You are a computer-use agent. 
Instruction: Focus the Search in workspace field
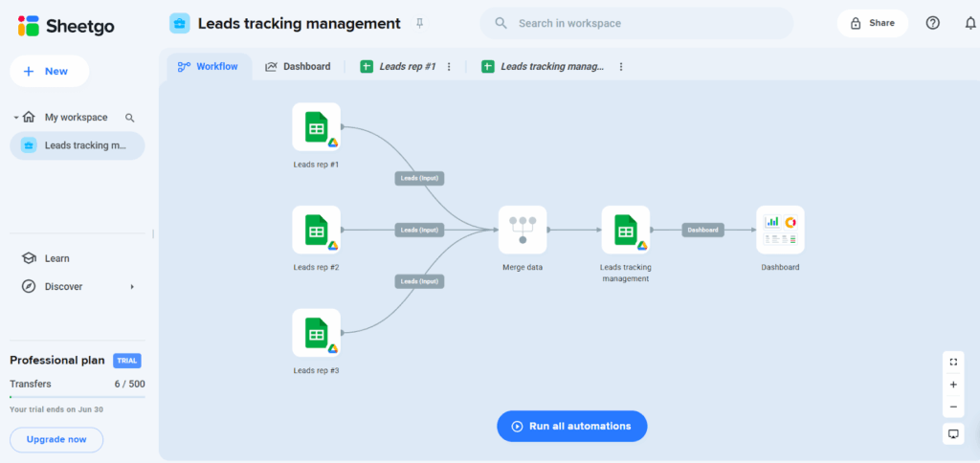[x=636, y=23]
